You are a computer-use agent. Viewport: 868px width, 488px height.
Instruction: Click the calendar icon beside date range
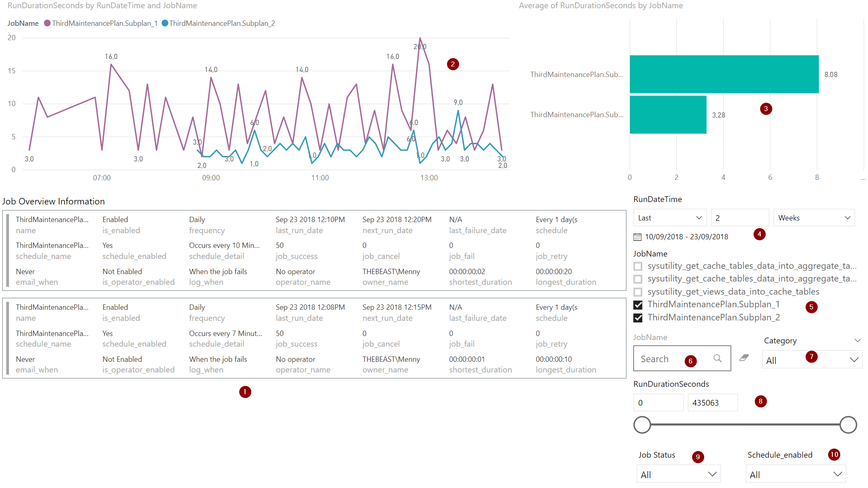[637, 237]
